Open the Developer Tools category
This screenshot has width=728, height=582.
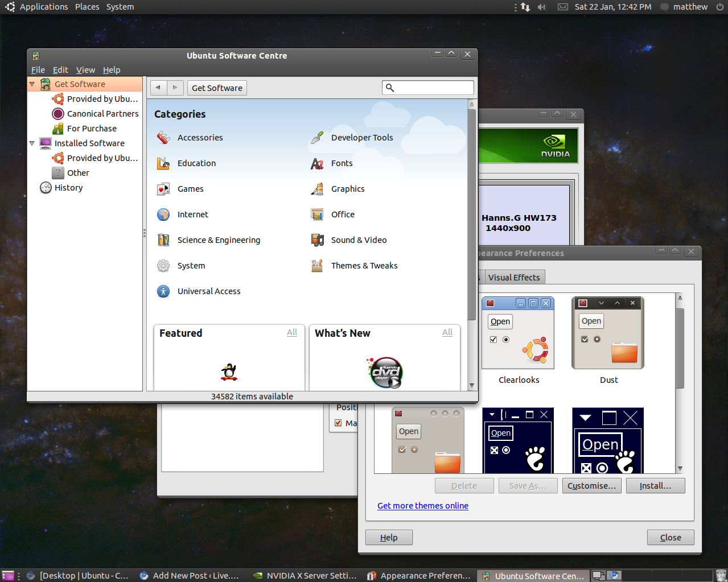pyautogui.click(x=352, y=138)
